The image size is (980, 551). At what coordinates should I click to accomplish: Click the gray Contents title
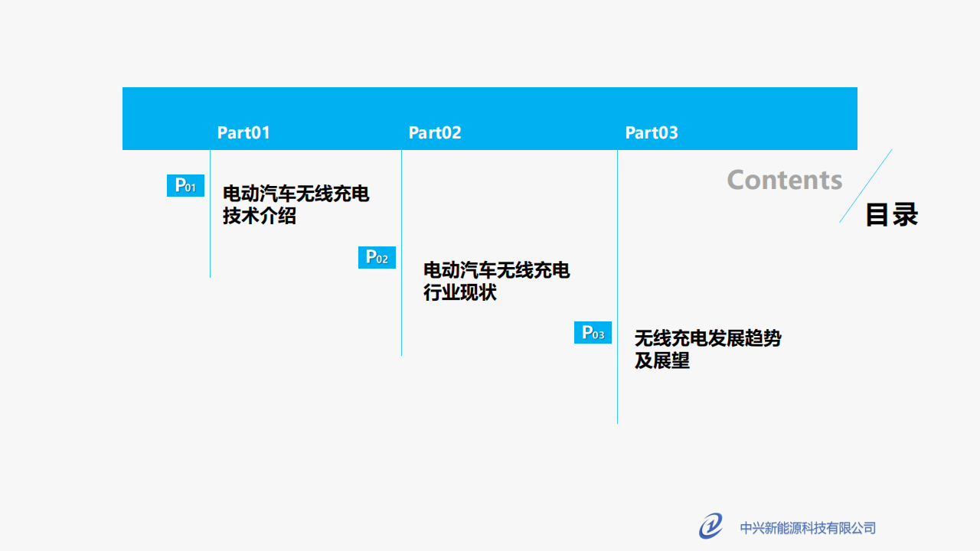785,180
